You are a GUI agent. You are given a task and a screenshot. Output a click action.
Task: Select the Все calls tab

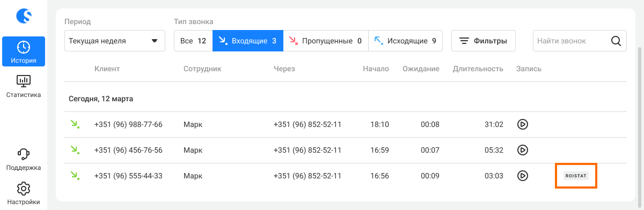click(x=193, y=41)
